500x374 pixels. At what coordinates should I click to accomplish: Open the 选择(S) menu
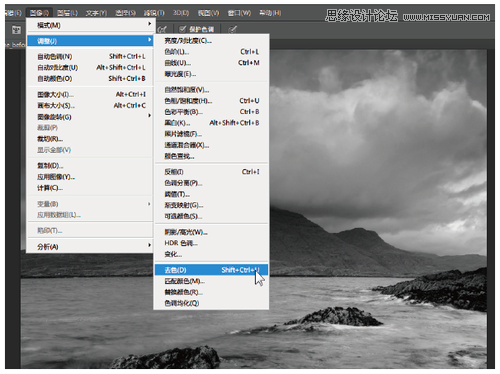pos(125,13)
